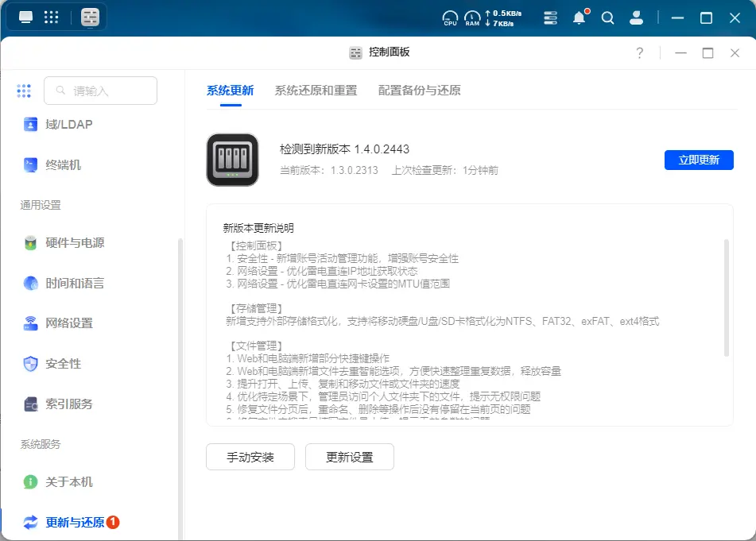Image resolution: width=756 pixels, height=541 pixels.
Task: Go to 安全性 section
Action: coord(64,364)
